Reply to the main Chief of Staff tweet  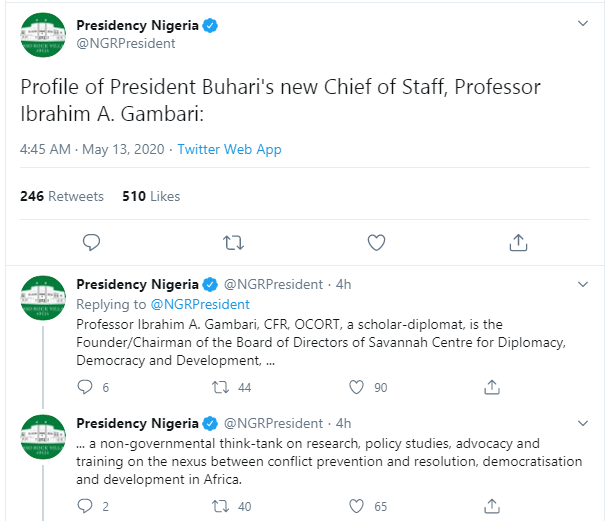(92, 243)
